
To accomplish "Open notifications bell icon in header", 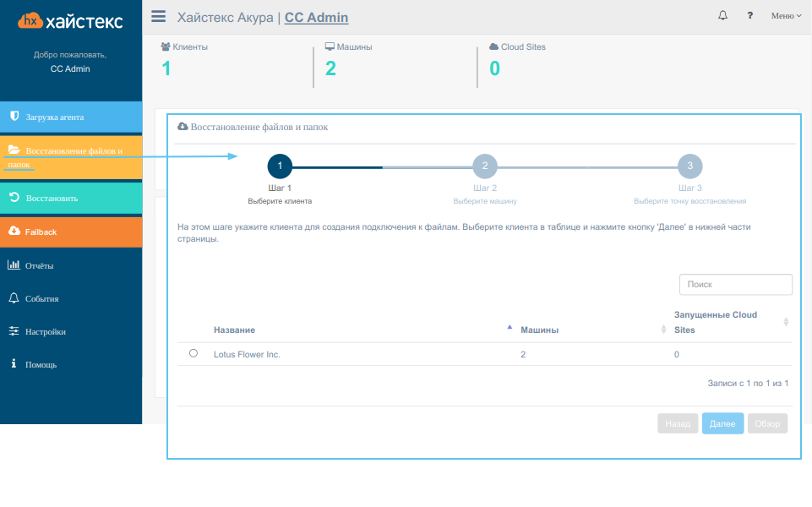I will (722, 15).
